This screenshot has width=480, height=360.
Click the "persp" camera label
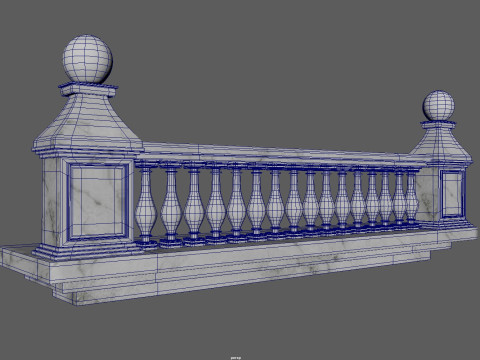click(x=235, y=358)
